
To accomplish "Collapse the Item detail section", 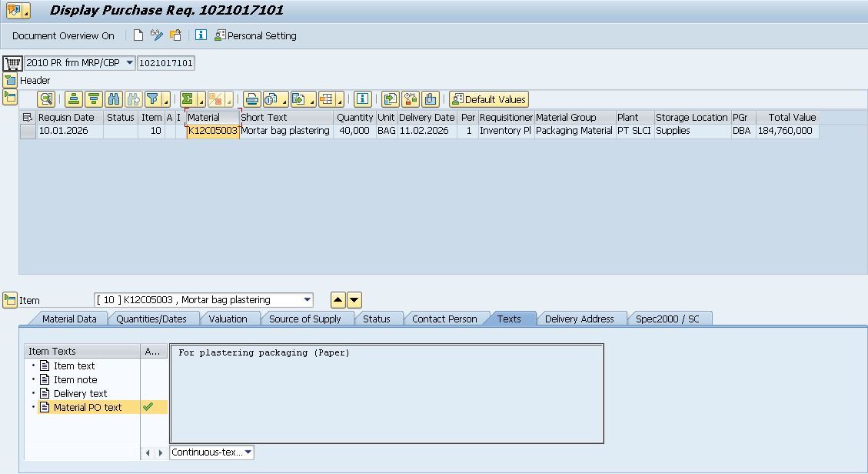I will [x=10, y=300].
